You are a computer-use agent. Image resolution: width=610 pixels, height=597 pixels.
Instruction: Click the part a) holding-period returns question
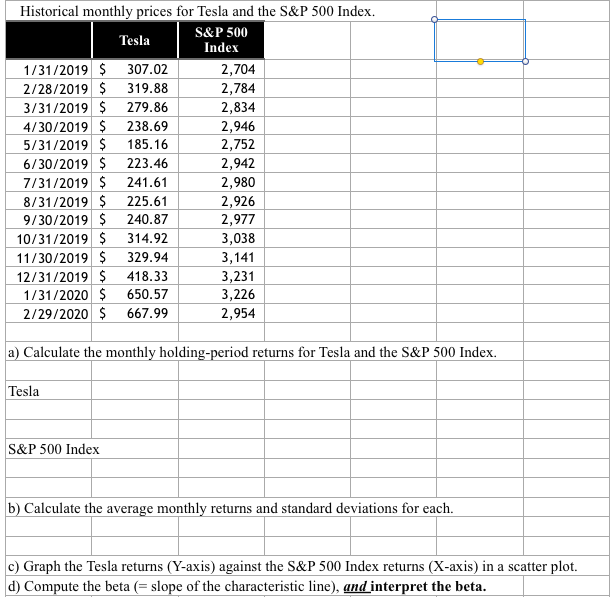click(252, 352)
